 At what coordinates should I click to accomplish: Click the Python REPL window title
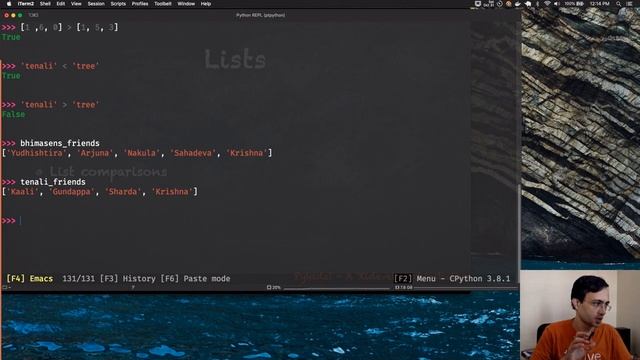point(260,15)
